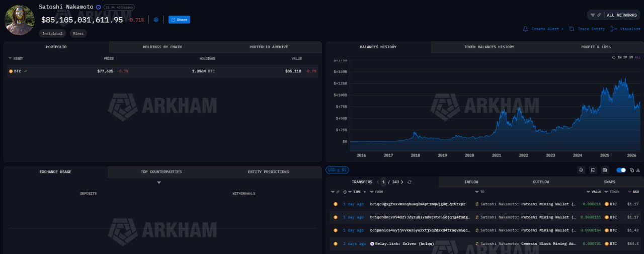Set the chart range to ALL
This screenshot has width=644, height=254.
(638, 57)
